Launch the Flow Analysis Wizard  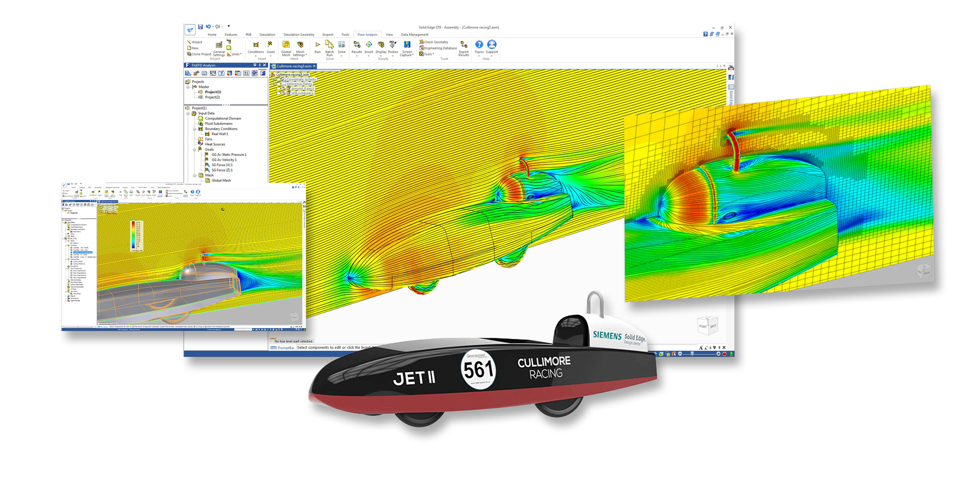(x=195, y=42)
